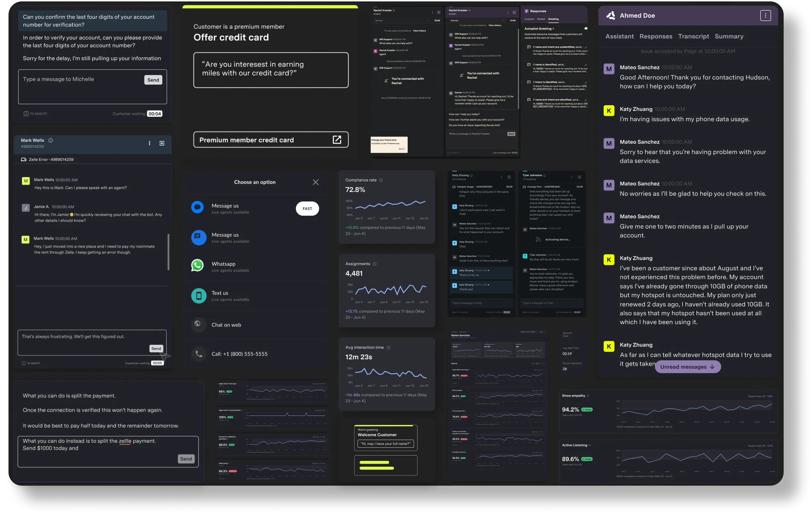The height and width of the screenshot is (514, 812).
Task: Toggle the Autopilot Greeting switch
Action: click(586, 28)
